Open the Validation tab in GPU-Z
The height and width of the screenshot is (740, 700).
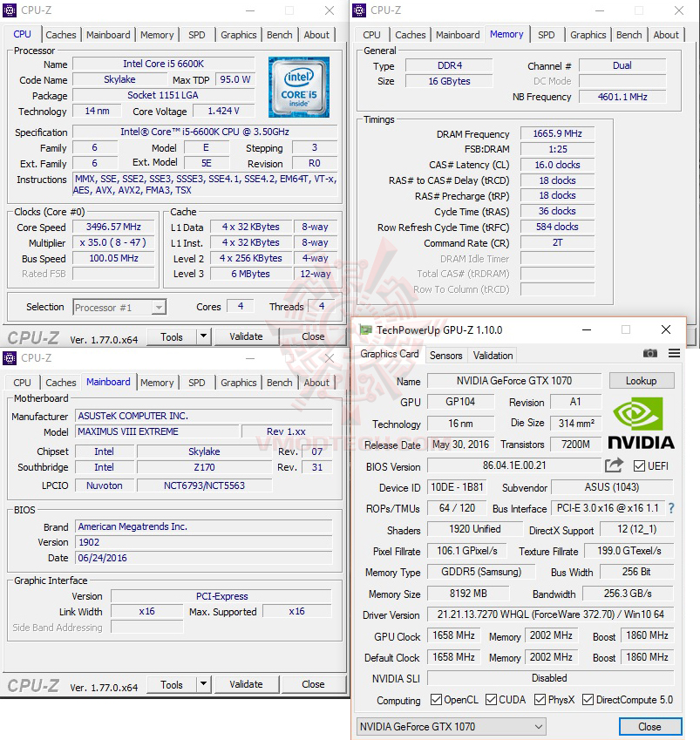point(493,356)
